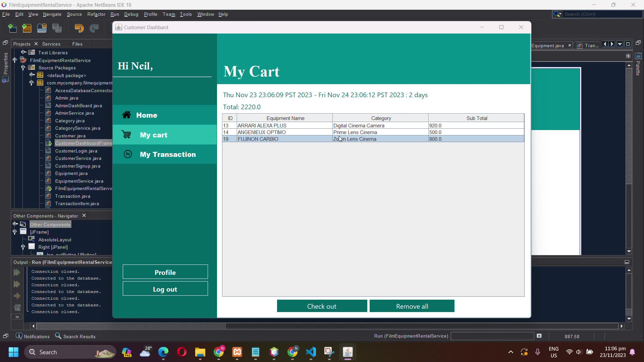Collapse the Source Packages tree node
The width and height of the screenshot is (644, 362).
[x=23, y=68]
